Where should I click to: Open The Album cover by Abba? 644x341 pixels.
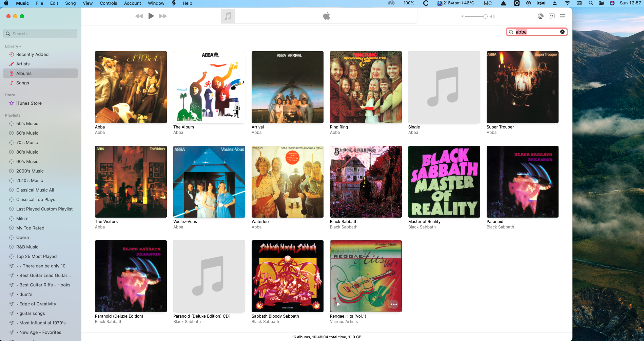coord(209,87)
